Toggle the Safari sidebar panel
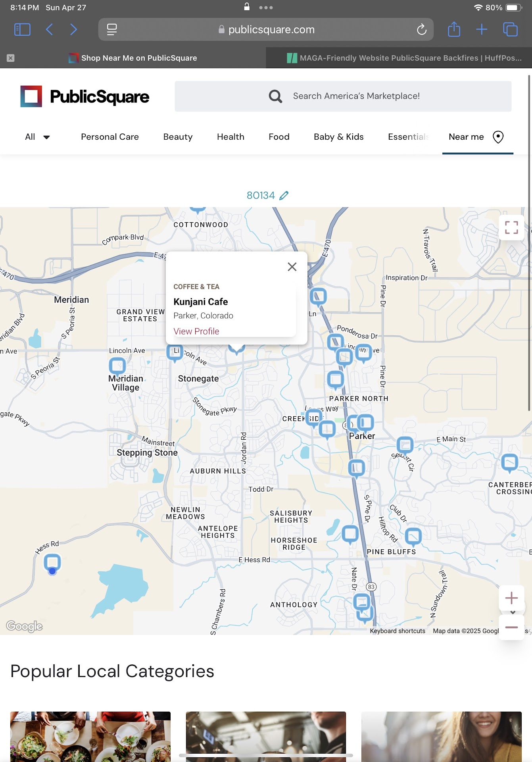Viewport: 532px width, 762px height. [22, 29]
